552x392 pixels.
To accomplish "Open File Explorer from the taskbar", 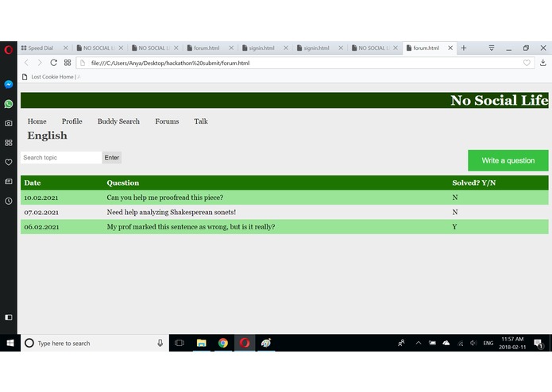I will click(x=202, y=343).
